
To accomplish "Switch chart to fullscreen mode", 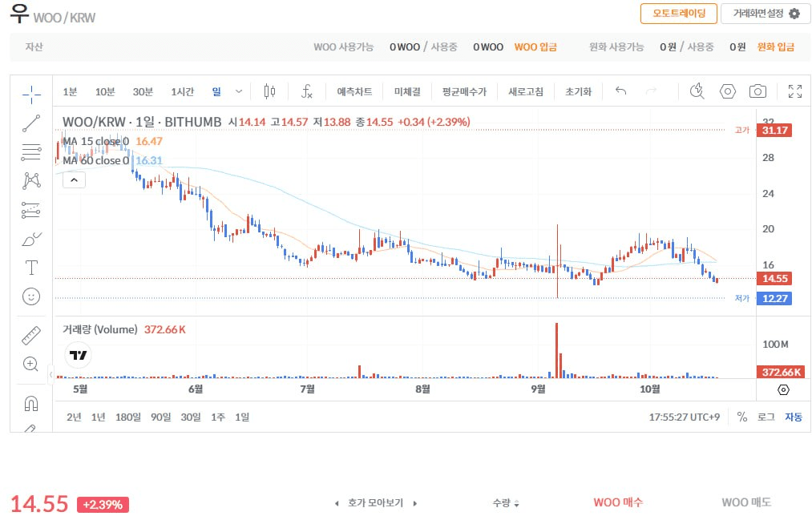I will pos(795,91).
